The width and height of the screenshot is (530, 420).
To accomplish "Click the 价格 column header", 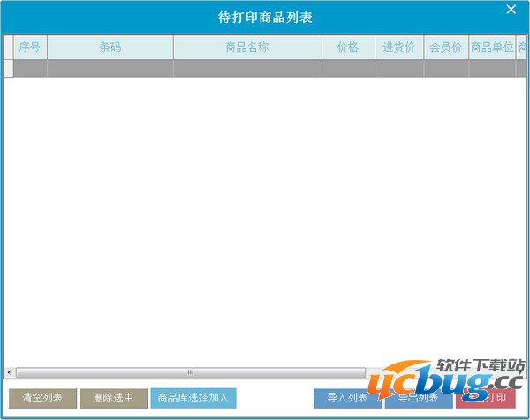I will point(348,48).
